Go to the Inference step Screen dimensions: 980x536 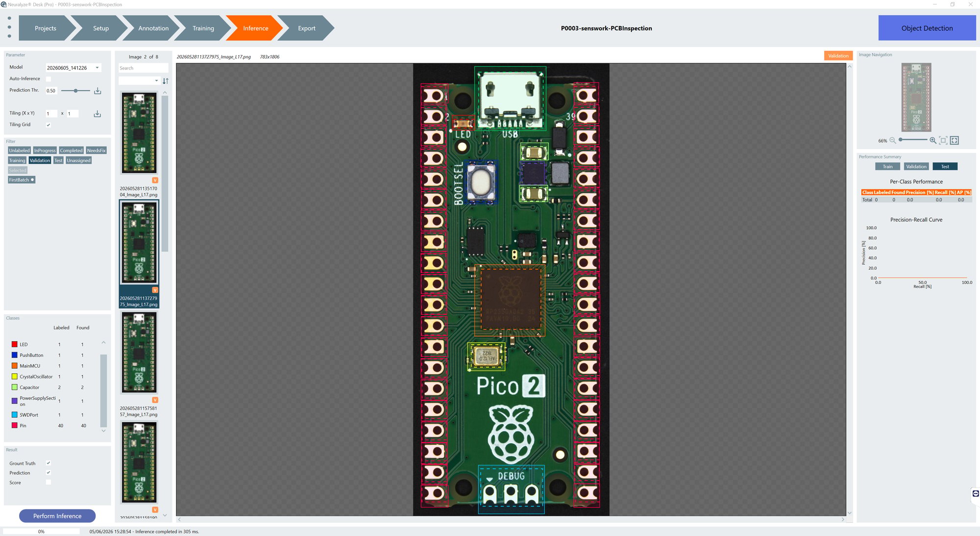(256, 28)
